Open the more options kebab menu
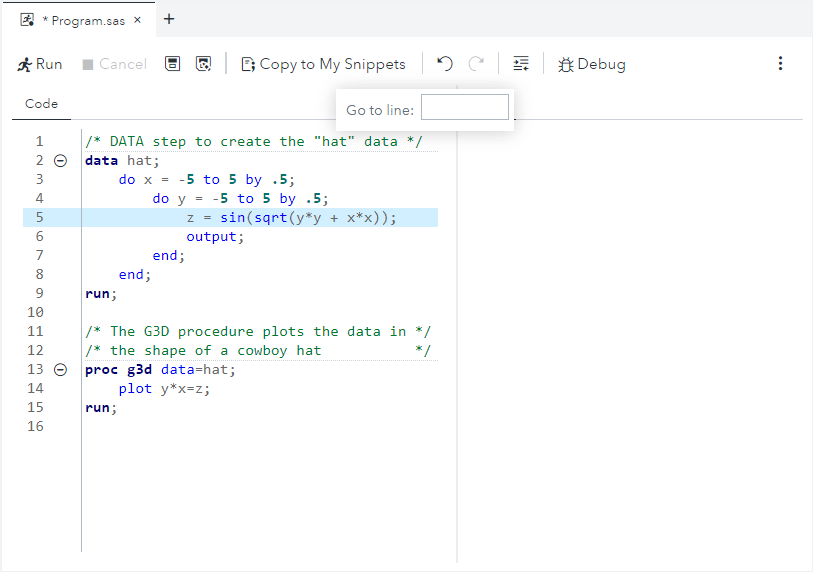This screenshot has width=813, height=572. (780, 64)
